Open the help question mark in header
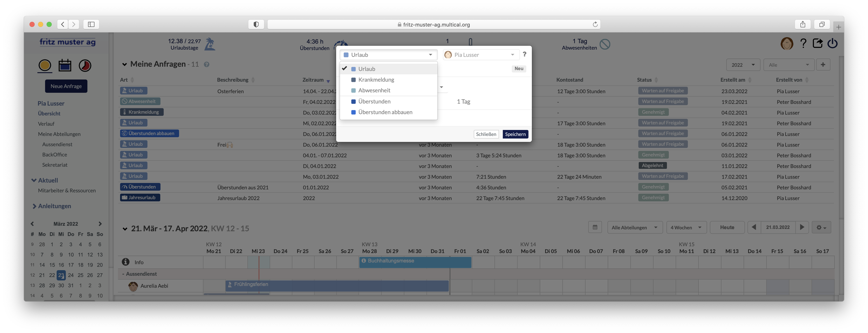 pyautogui.click(x=803, y=43)
